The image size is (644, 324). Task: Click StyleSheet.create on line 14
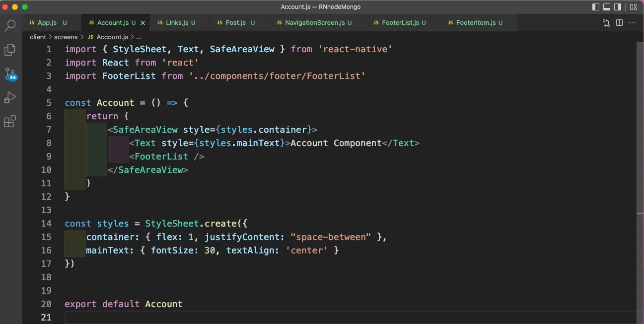tap(191, 224)
